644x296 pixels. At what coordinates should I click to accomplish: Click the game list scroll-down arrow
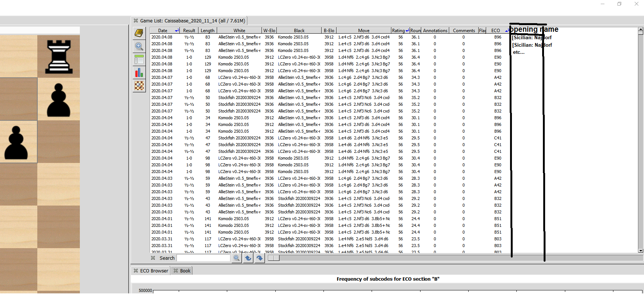tap(641, 251)
